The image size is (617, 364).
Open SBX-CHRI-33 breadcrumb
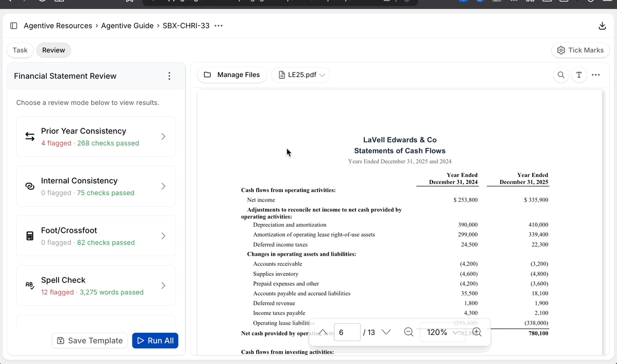(x=186, y=26)
